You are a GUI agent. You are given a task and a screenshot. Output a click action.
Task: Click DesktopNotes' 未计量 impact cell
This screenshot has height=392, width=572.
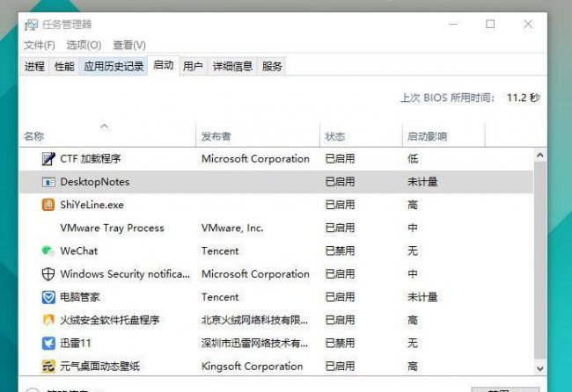(x=422, y=182)
